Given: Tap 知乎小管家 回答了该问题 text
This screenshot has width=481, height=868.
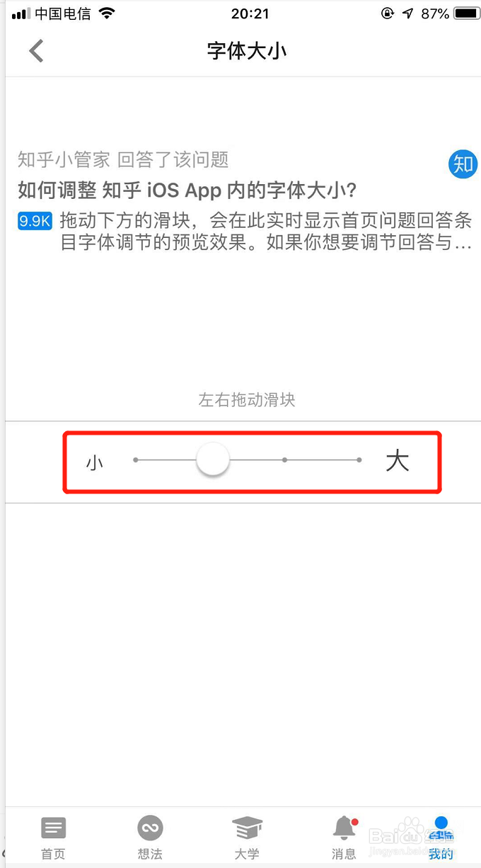Looking at the screenshot, I should click(x=123, y=159).
